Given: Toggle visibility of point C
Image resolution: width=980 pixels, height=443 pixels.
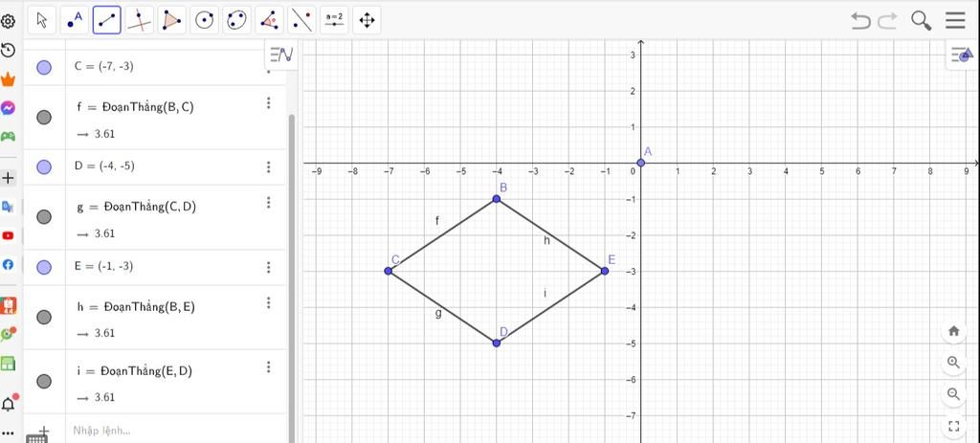Looking at the screenshot, I should [44, 68].
